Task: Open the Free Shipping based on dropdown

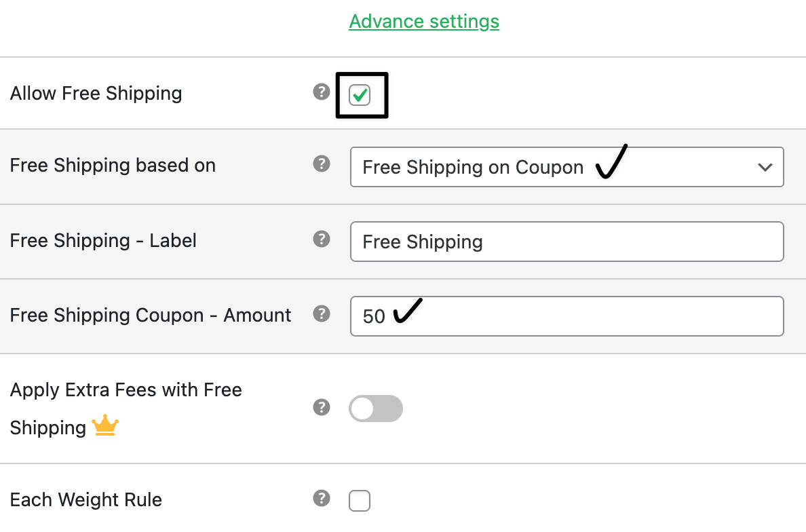Action: coord(567,167)
